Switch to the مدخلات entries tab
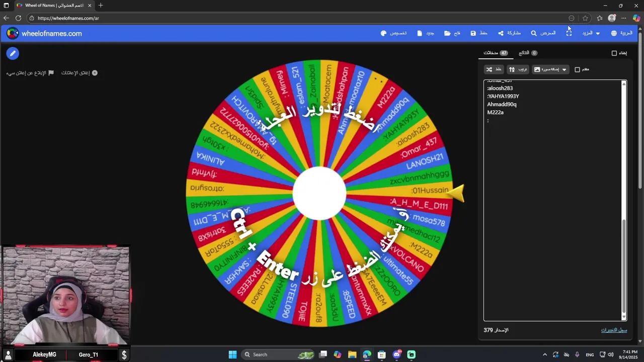Screen dimensions: 644x362 (x=496, y=53)
